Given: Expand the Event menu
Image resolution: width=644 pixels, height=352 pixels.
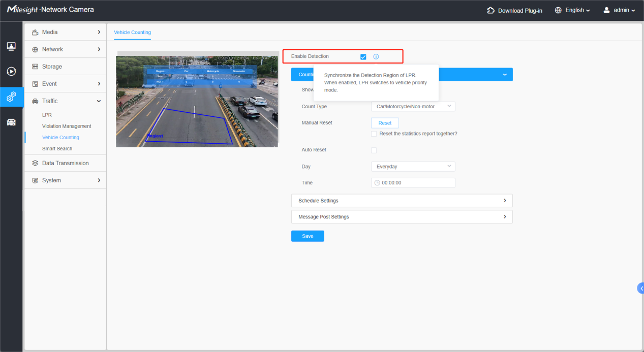Looking at the screenshot, I should pos(65,84).
